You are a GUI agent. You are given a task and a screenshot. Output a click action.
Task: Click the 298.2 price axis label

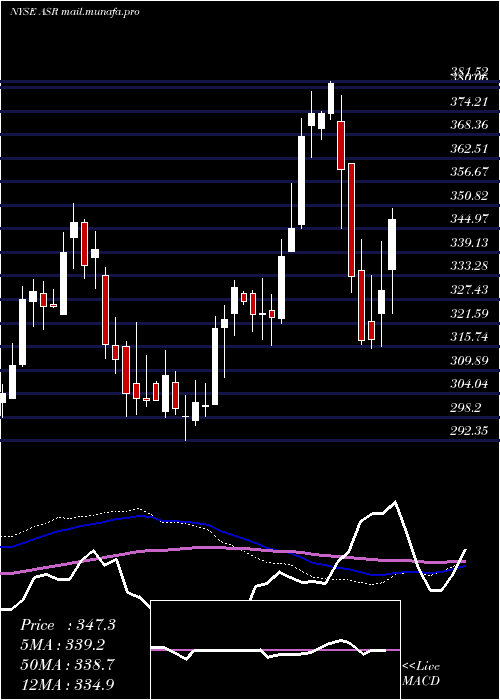(465, 407)
